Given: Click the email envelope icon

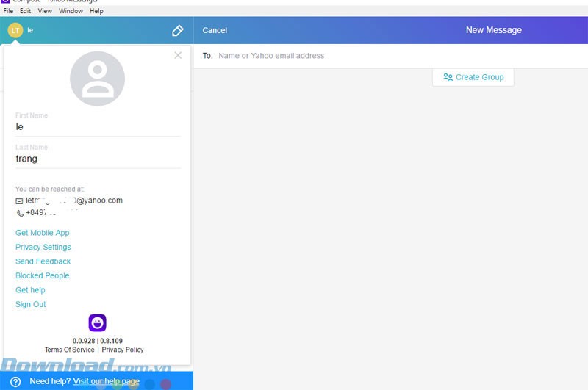Looking at the screenshot, I should click(x=20, y=201).
